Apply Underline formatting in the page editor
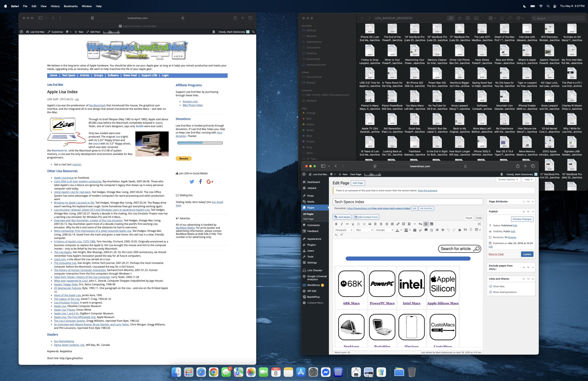Image resolution: width=588 pixels, height=381 pixels. click(353, 224)
